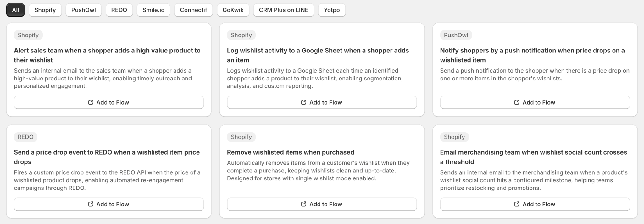644x224 pixels.
Task: Add Remove wishlisted items template to Flow
Action: [x=322, y=204]
